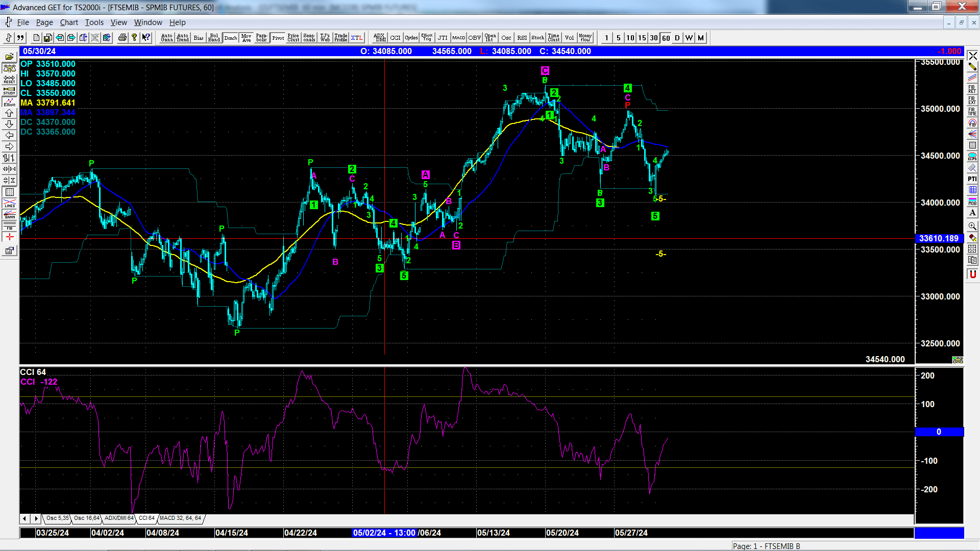Select the GANN tool in left toolbar
This screenshot has height=551, width=980.
click(x=9, y=214)
